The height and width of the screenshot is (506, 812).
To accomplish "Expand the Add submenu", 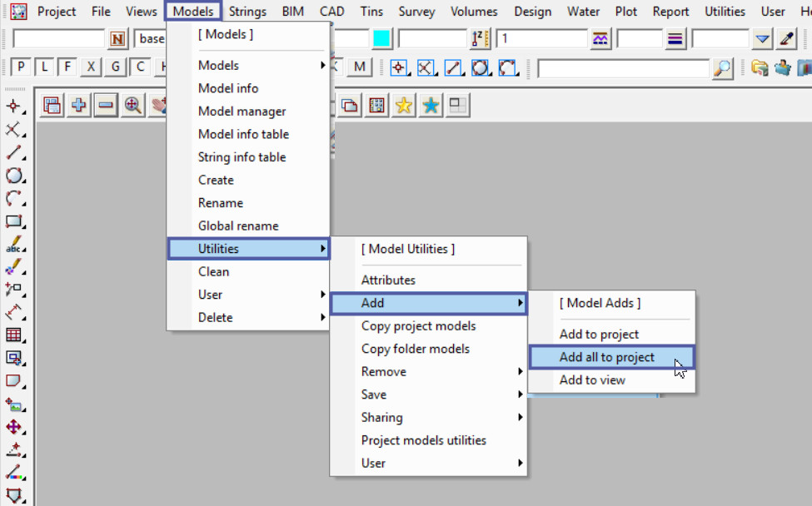I will 428,303.
